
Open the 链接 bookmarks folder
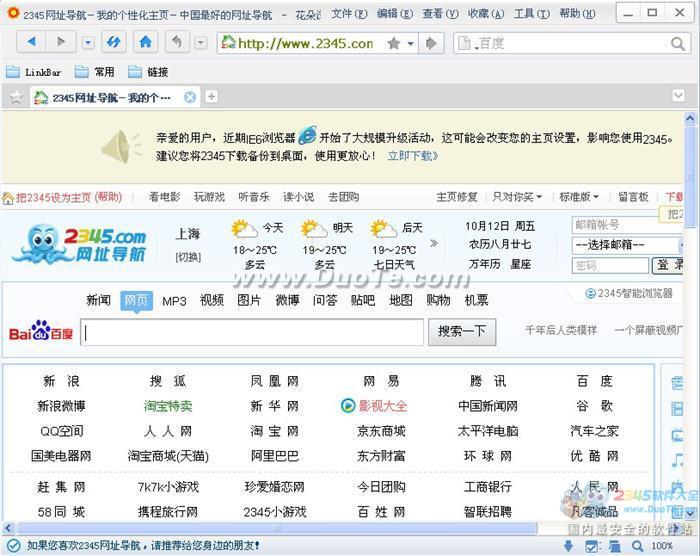(x=148, y=72)
